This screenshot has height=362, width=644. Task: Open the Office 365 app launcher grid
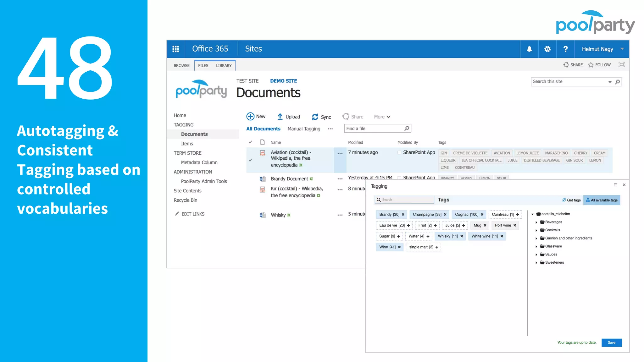[175, 49]
